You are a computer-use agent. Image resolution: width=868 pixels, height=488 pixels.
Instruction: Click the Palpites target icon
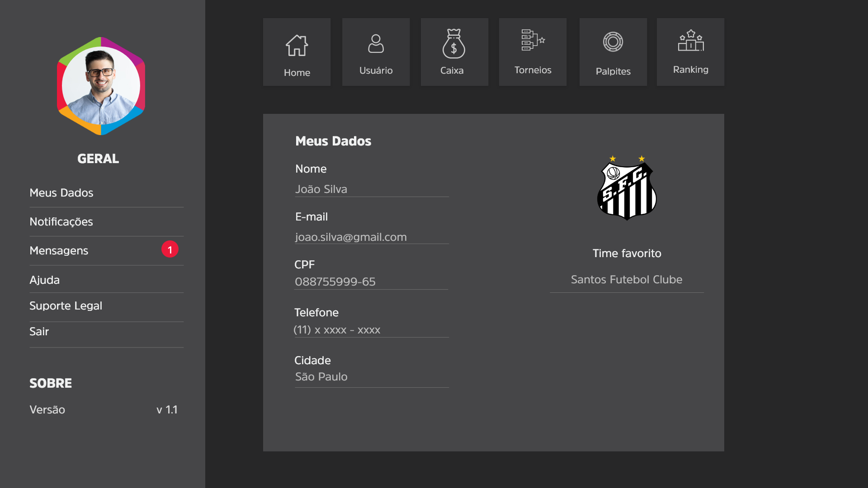(613, 42)
